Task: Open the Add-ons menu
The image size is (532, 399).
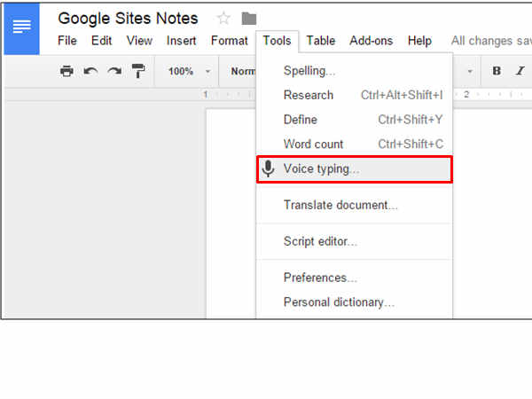Action: 372,41
